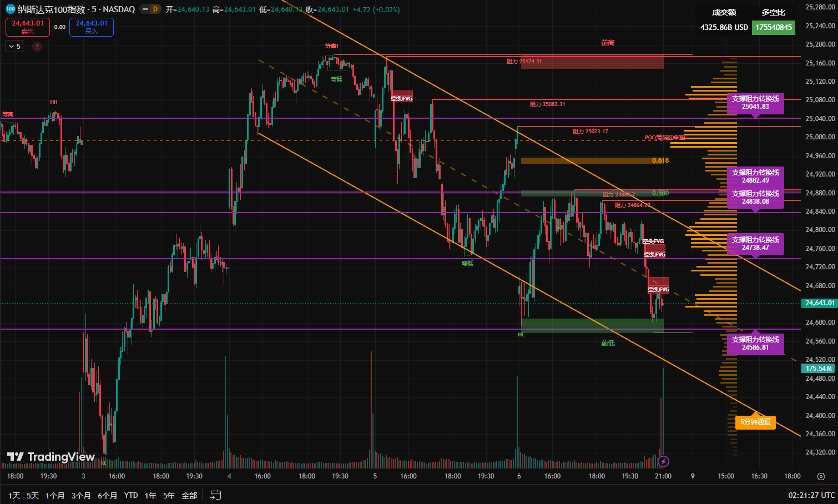Click the red sell price button
The height and width of the screenshot is (504, 838).
tap(28, 27)
